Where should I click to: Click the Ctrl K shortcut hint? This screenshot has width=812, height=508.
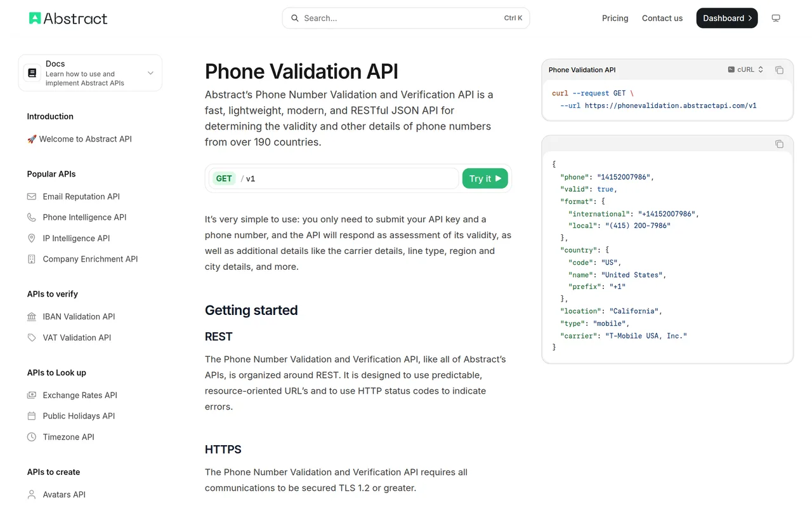click(513, 18)
